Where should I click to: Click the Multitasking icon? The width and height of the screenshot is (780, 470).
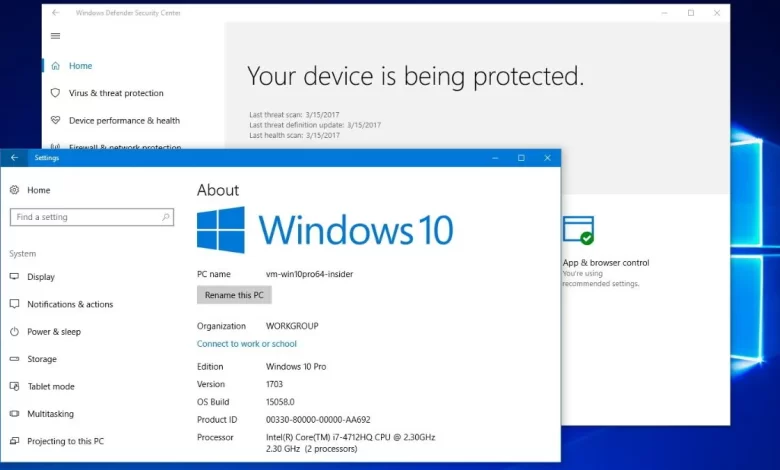[x=14, y=413]
